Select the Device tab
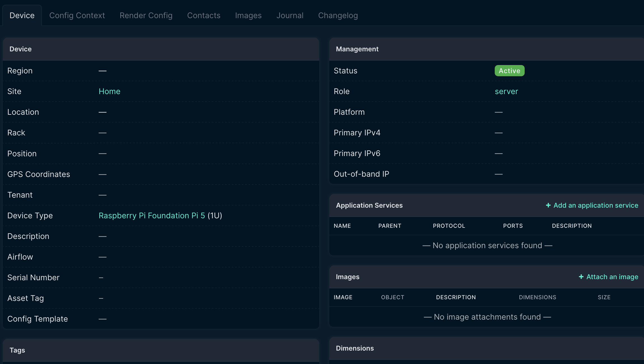The width and height of the screenshot is (644, 364). pyautogui.click(x=22, y=15)
